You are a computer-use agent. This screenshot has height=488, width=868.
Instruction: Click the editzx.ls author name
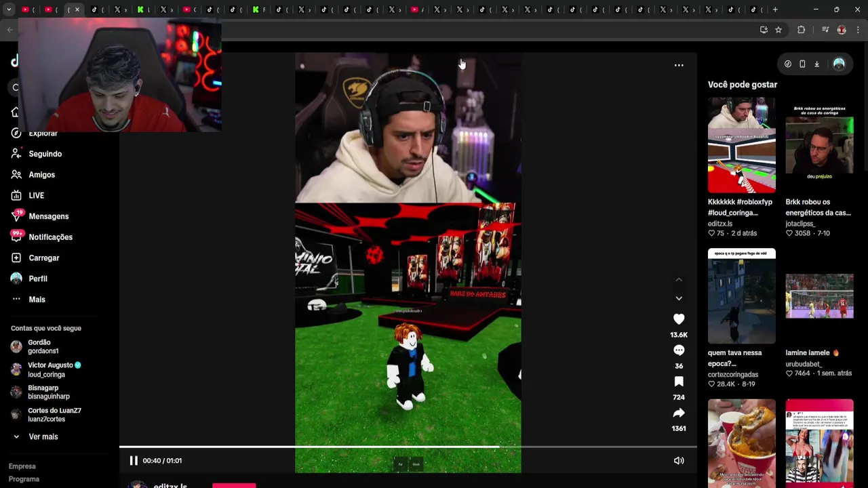[x=720, y=224]
